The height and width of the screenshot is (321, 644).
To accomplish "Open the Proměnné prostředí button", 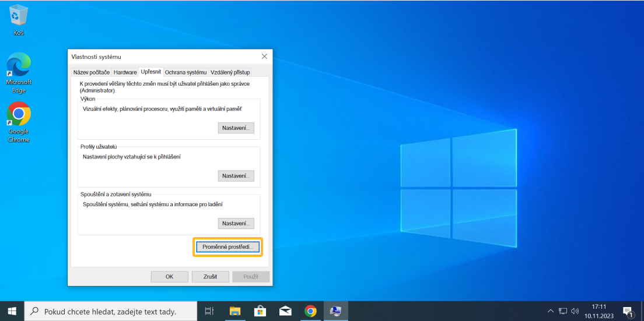I will click(x=227, y=247).
